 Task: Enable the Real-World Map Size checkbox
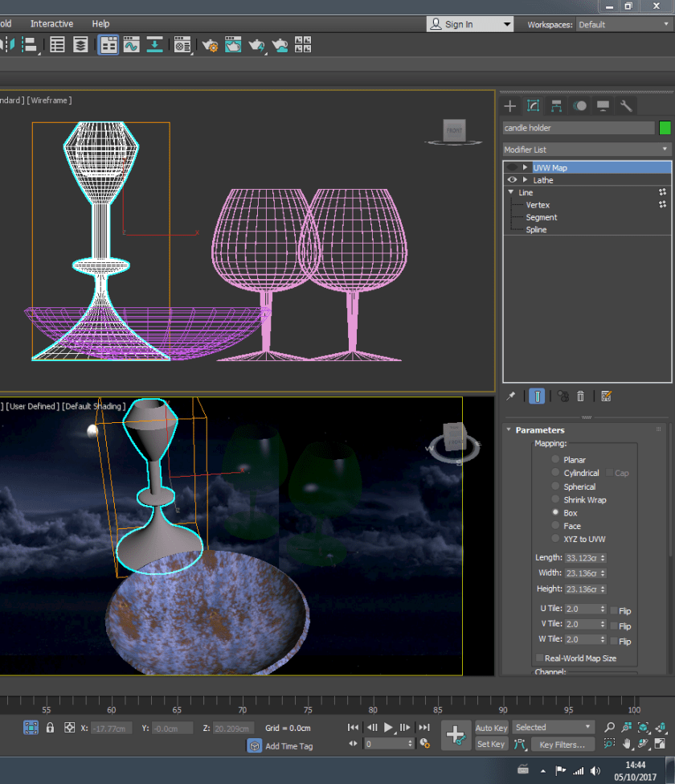tap(539, 658)
